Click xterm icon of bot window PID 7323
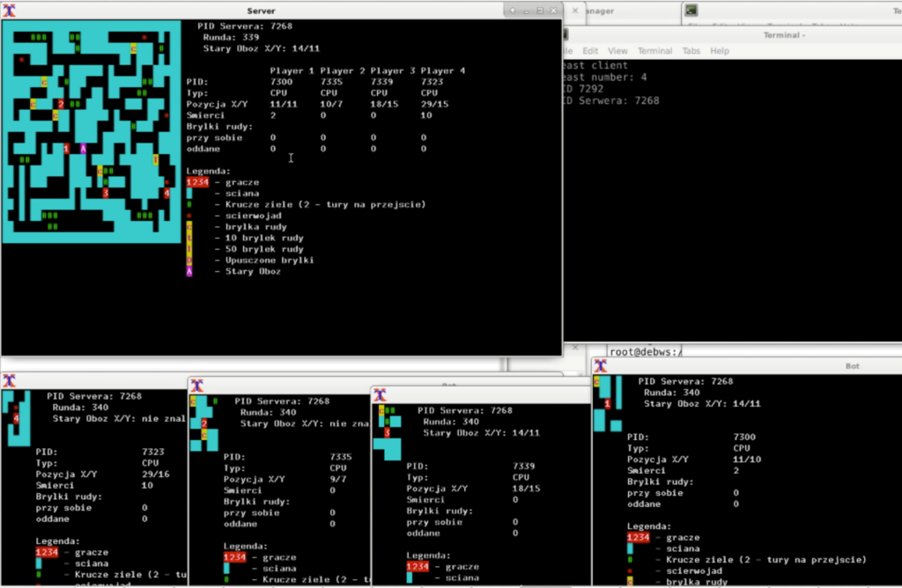The image size is (902, 588). pos(9,380)
